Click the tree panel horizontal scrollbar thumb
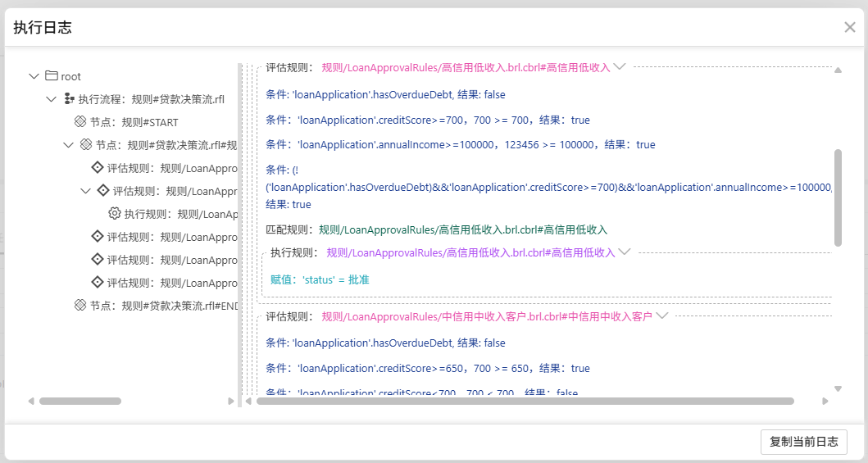868x463 pixels. pyautogui.click(x=80, y=401)
